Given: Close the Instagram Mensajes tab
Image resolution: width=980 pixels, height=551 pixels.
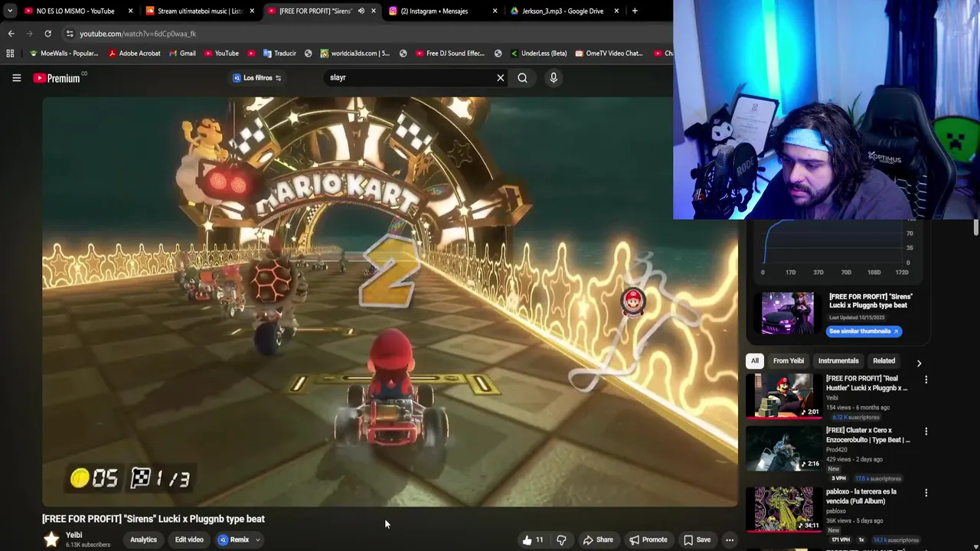Looking at the screenshot, I should tap(495, 11).
